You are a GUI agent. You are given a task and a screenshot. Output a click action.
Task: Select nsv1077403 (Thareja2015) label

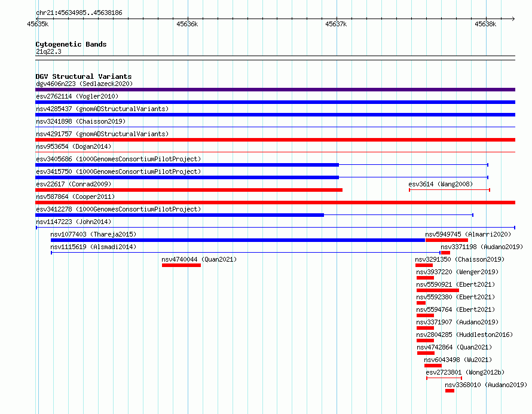point(93,234)
